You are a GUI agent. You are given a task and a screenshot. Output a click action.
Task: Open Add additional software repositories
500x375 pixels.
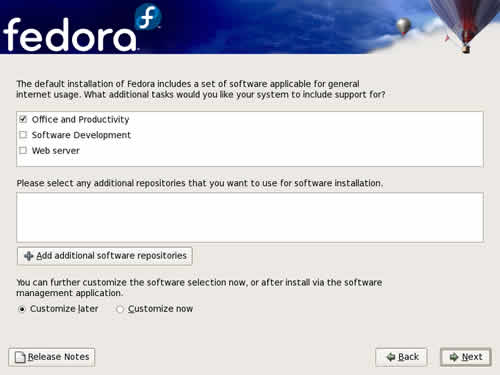pyautogui.click(x=105, y=256)
